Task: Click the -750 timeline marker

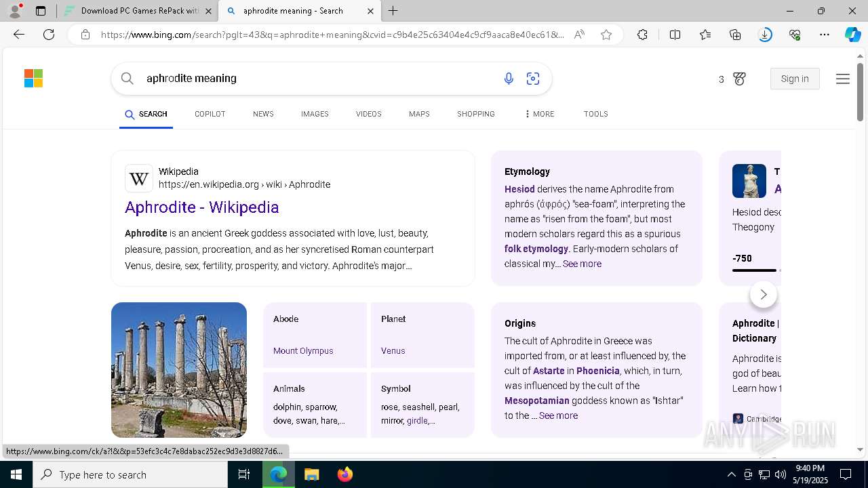Action: 742,258
